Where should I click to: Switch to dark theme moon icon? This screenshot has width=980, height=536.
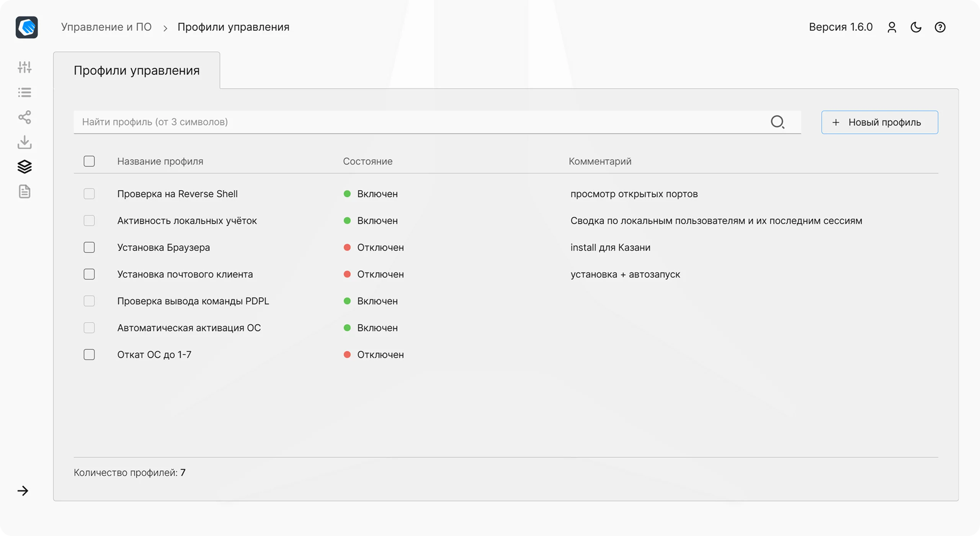[x=916, y=27]
